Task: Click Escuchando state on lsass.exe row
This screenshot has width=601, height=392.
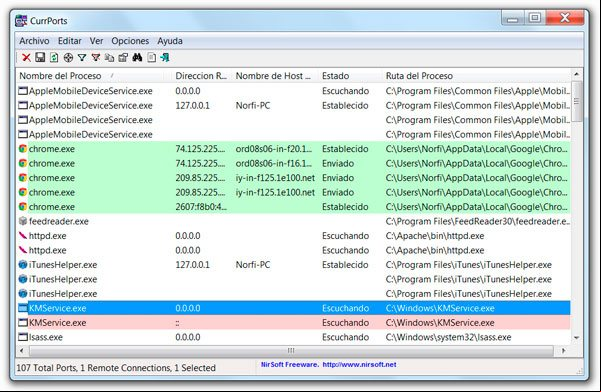Action: 345,337
